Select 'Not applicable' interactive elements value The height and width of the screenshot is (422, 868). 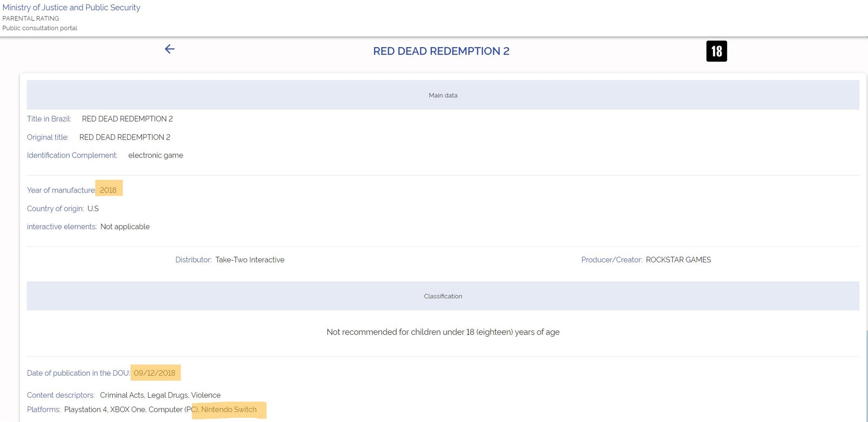[x=125, y=227]
